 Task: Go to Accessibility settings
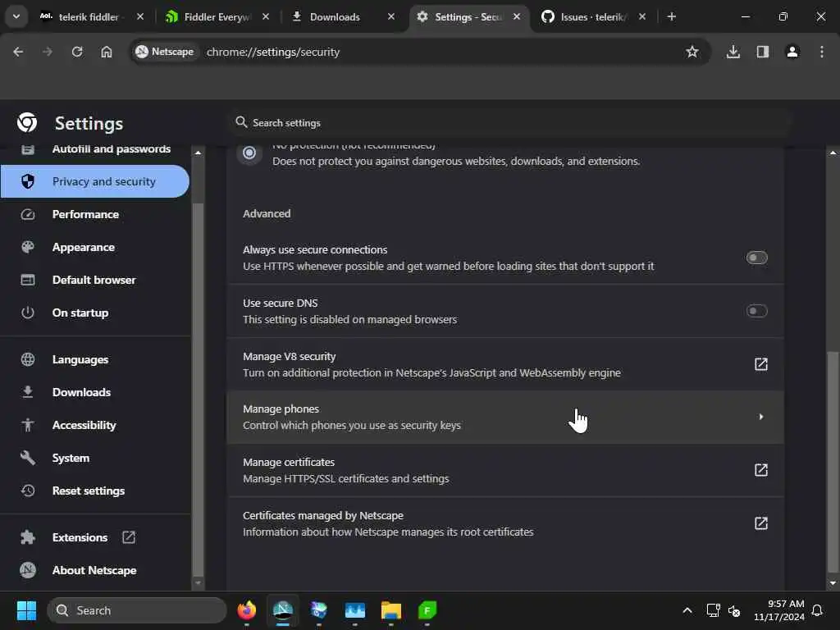tap(95, 426)
